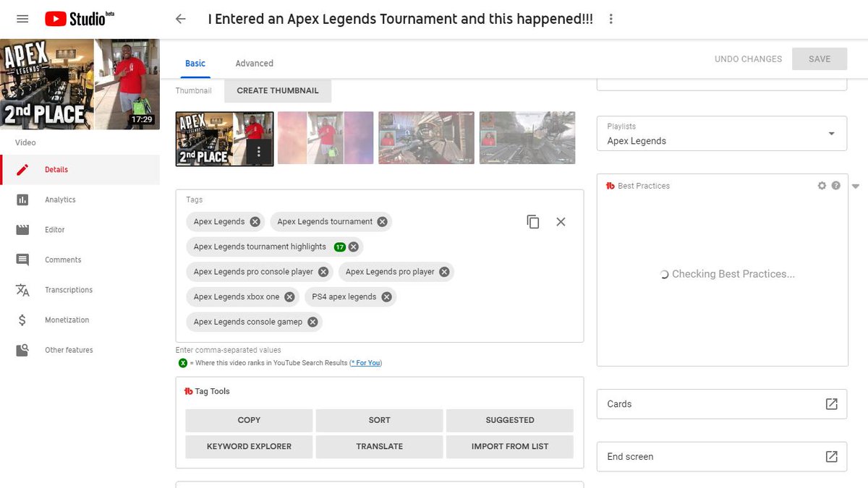Click IMPORT FROM LIST button
868x488 pixels.
point(510,447)
